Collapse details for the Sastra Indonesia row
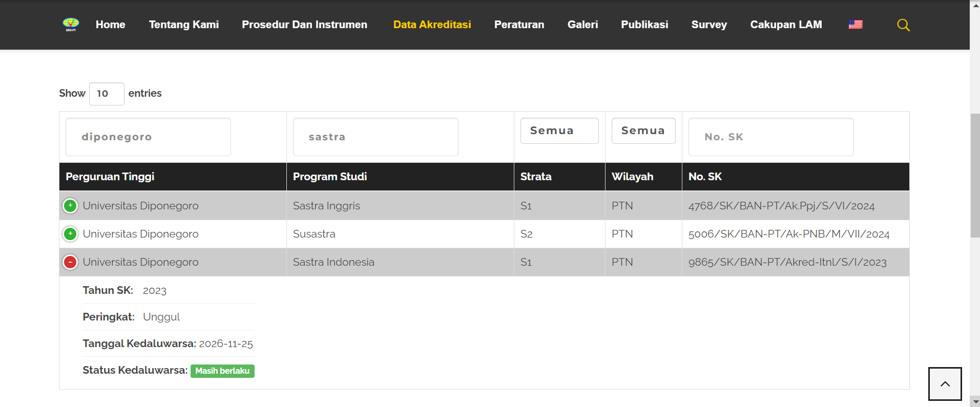 tap(70, 262)
